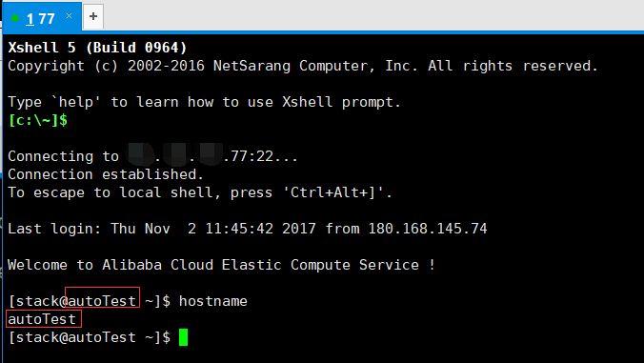Click the NetSarang copyright line
Viewport: 644px width, 363px height.
[x=303, y=66]
